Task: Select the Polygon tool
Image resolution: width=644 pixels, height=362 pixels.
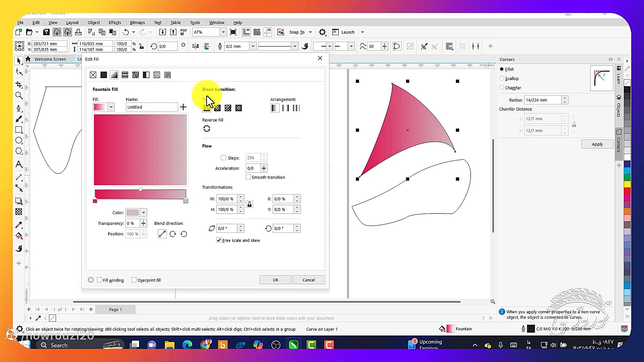Action: pos(19,151)
